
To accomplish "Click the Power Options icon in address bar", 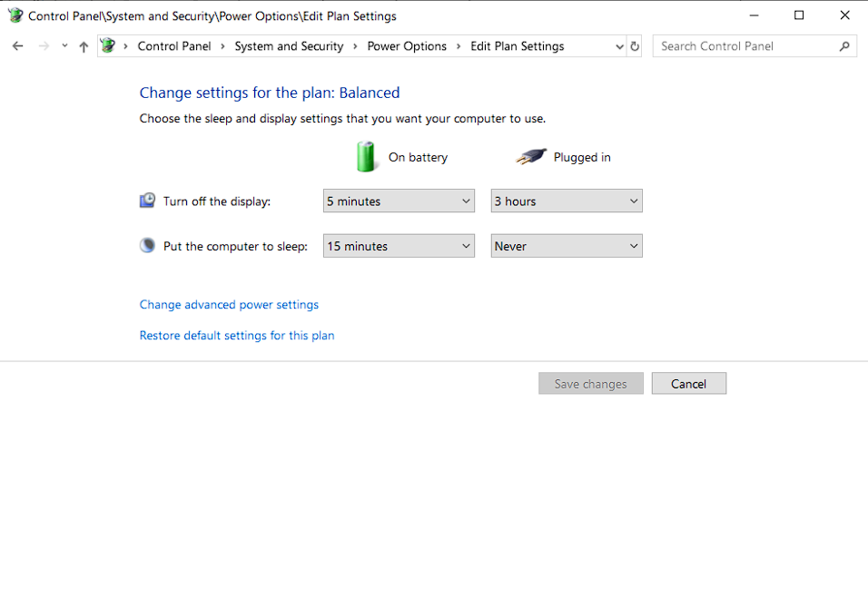I will click(x=109, y=46).
